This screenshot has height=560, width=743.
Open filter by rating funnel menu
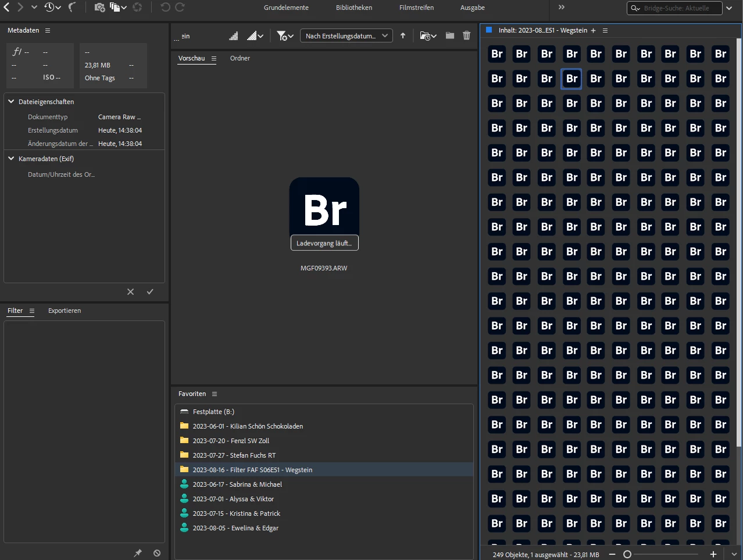(285, 36)
